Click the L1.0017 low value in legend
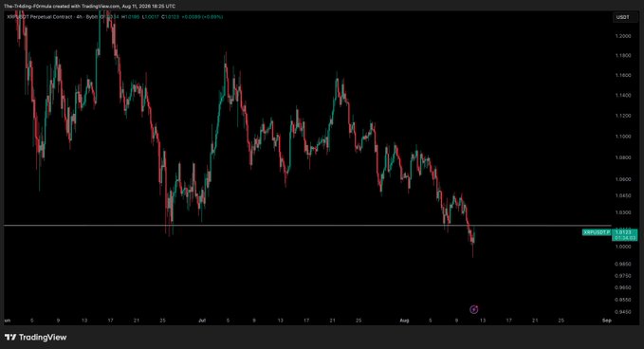Screen dimensions: 644x349 (x=151, y=17)
